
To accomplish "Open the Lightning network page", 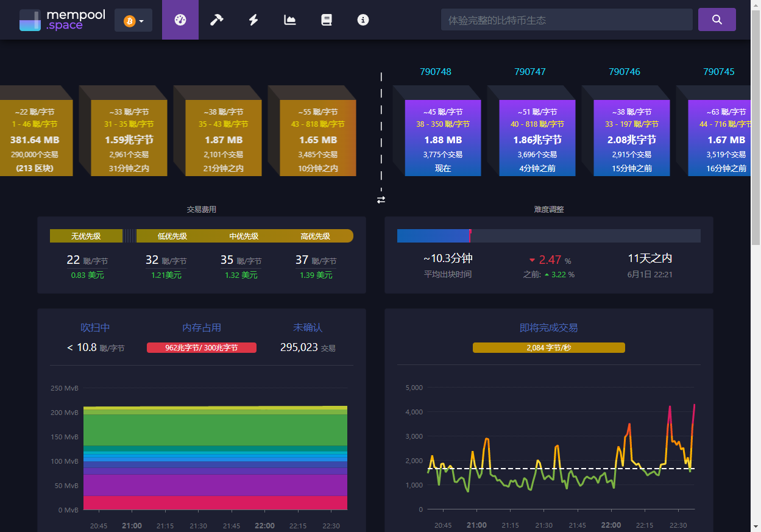I will pyautogui.click(x=253, y=20).
